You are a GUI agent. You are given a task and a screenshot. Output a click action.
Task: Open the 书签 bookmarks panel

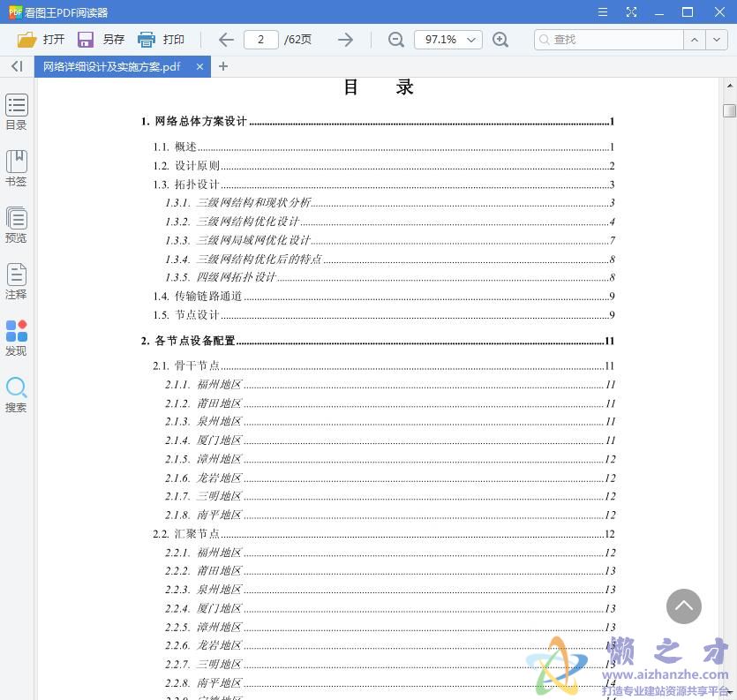(16, 168)
